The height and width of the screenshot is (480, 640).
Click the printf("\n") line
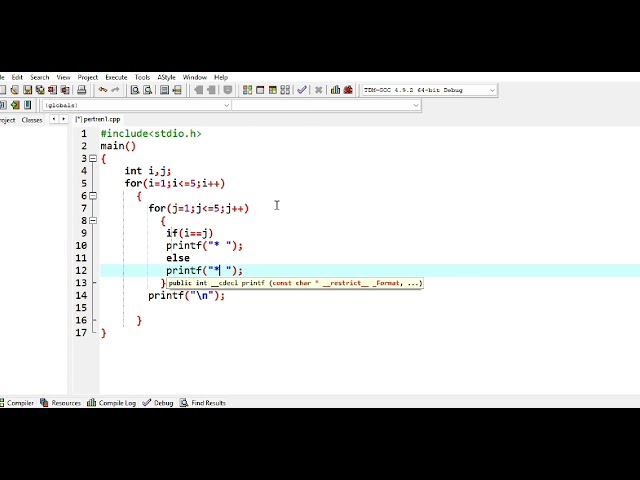click(187, 296)
